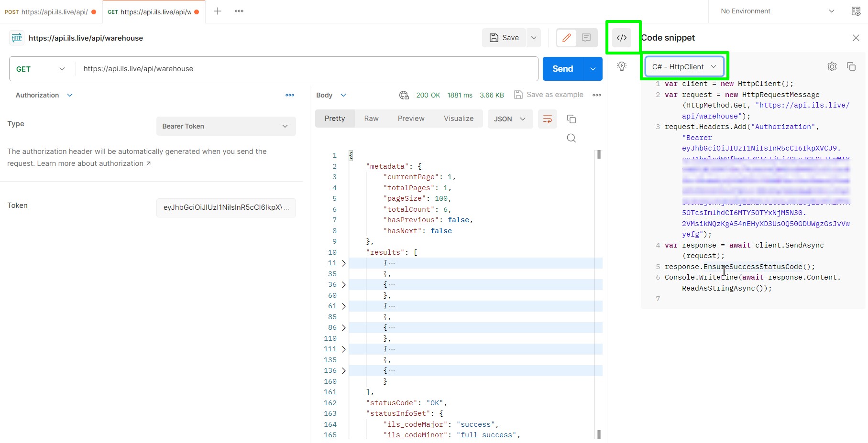The height and width of the screenshot is (443, 868).
Task: Click the Send button
Action: (562, 68)
